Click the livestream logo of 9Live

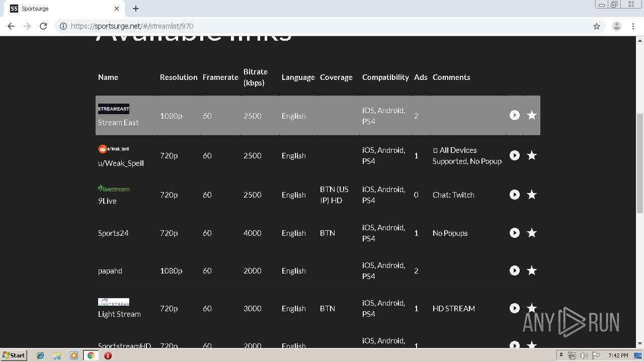[x=114, y=189]
